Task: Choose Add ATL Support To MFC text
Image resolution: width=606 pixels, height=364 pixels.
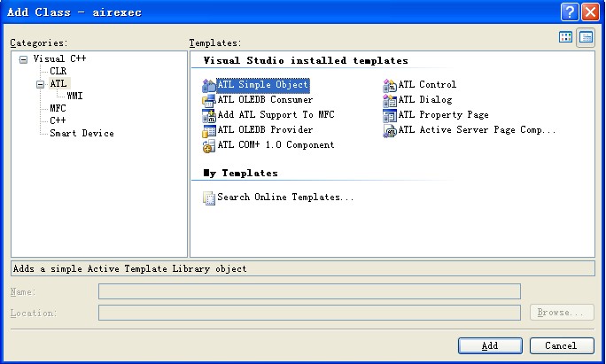Action: coord(276,115)
